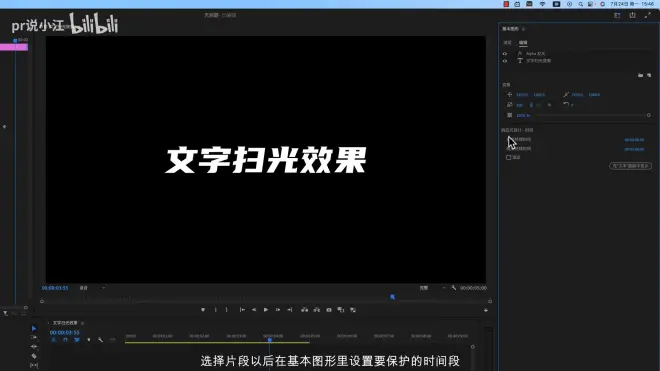Click the New Layer icon in Essential Graphics

[649, 75]
